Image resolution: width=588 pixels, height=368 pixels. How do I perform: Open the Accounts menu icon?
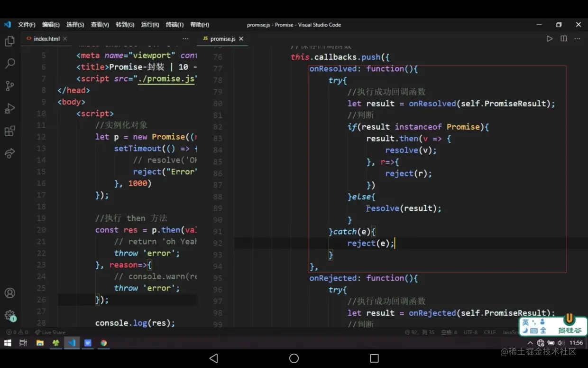tap(9, 293)
